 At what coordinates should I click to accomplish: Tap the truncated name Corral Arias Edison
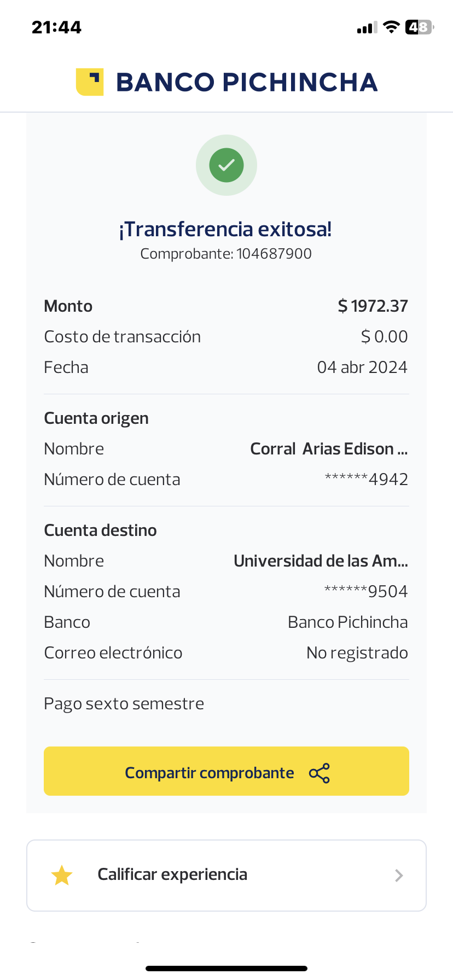[x=328, y=449]
